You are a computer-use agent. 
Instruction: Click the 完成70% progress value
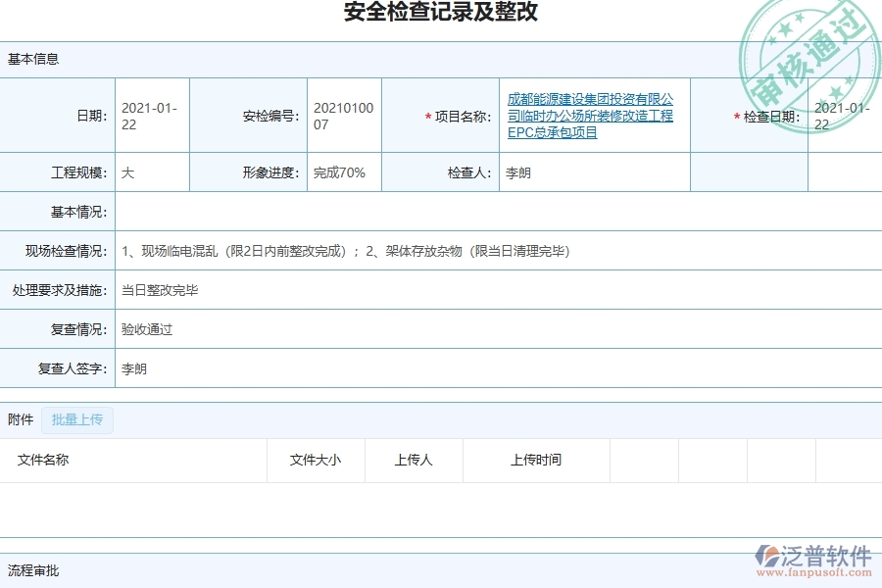(339, 171)
